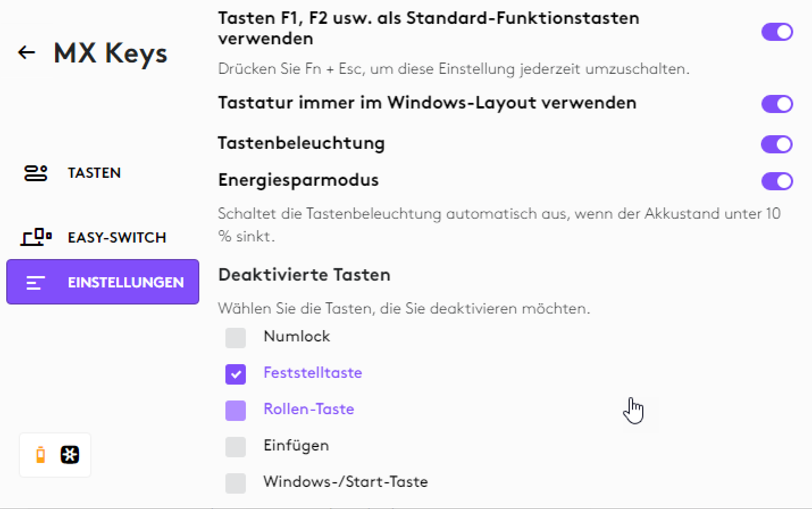Image resolution: width=812 pixels, height=509 pixels.
Task: Open the TASTEN tab
Action: [x=94, y=173]
